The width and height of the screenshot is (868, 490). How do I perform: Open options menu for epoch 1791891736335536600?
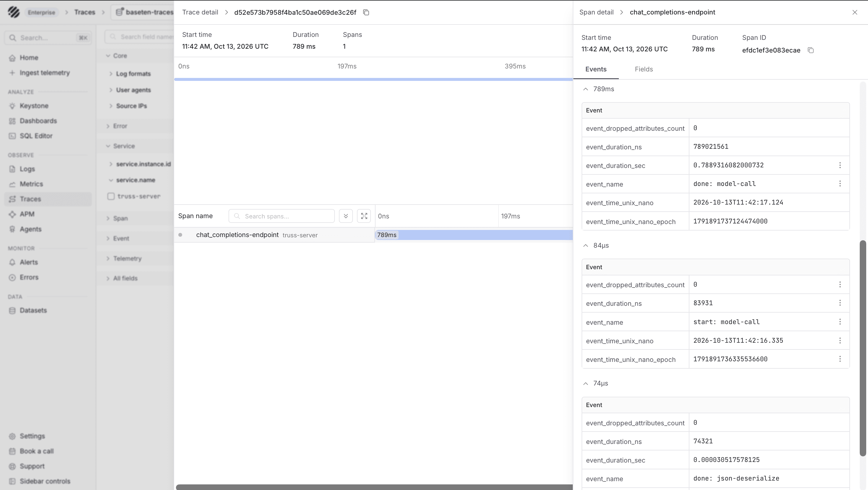(840, 359)
